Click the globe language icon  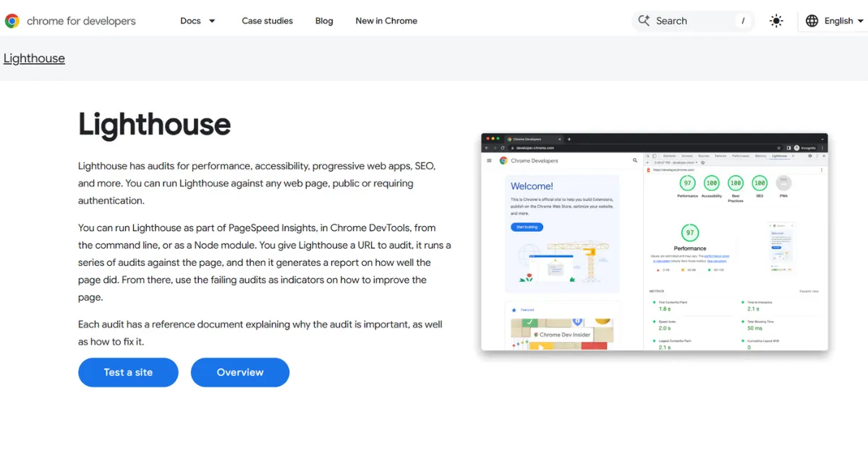coord(812,21)
